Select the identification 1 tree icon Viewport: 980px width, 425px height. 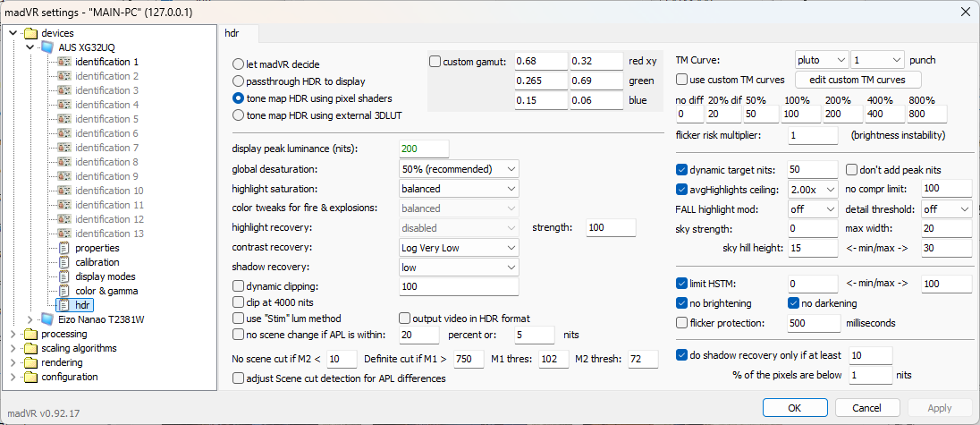pos(64,62)
